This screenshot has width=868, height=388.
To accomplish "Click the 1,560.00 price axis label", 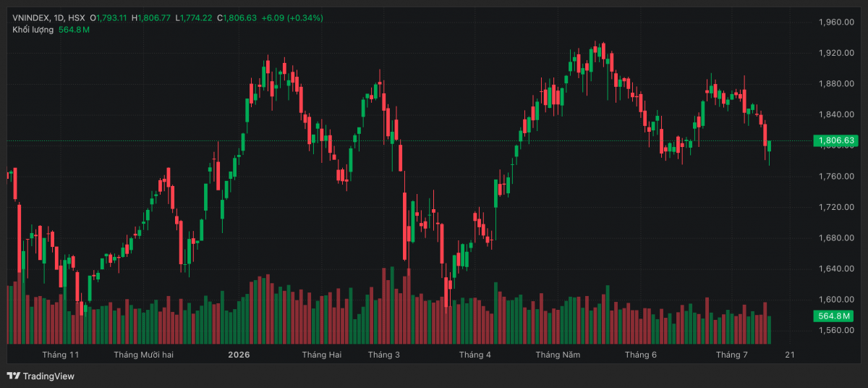I will pos(835,331).
